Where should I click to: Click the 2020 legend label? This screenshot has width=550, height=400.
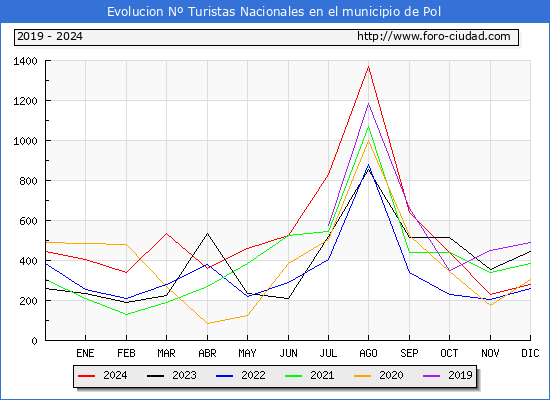point(391,375)
